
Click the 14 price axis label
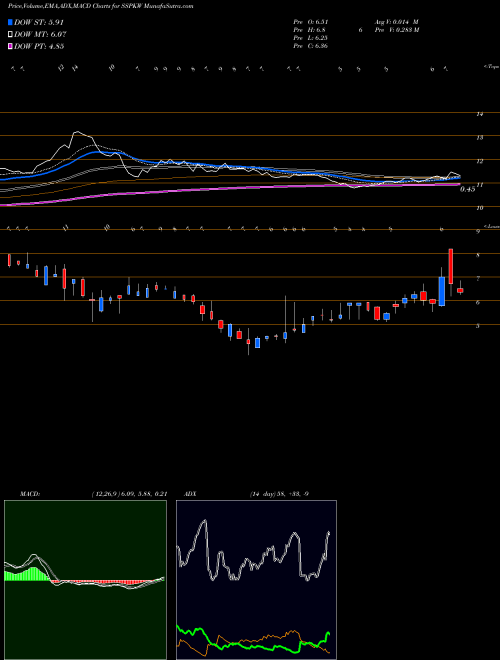479,114
